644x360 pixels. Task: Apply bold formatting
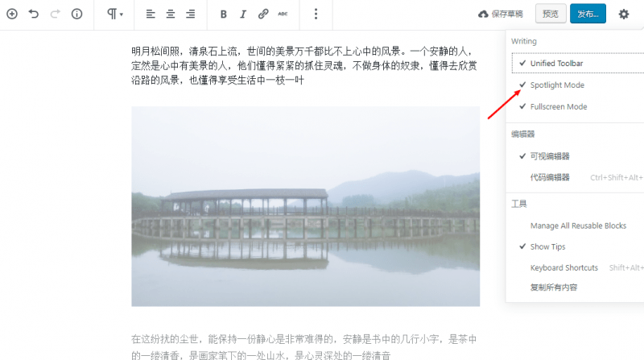(224, 14)
